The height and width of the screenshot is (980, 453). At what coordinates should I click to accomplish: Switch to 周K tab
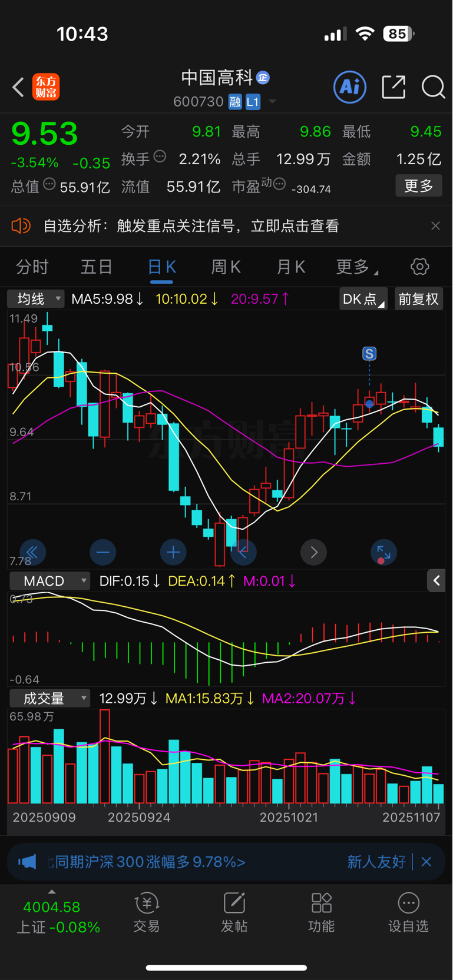[226, 267]
